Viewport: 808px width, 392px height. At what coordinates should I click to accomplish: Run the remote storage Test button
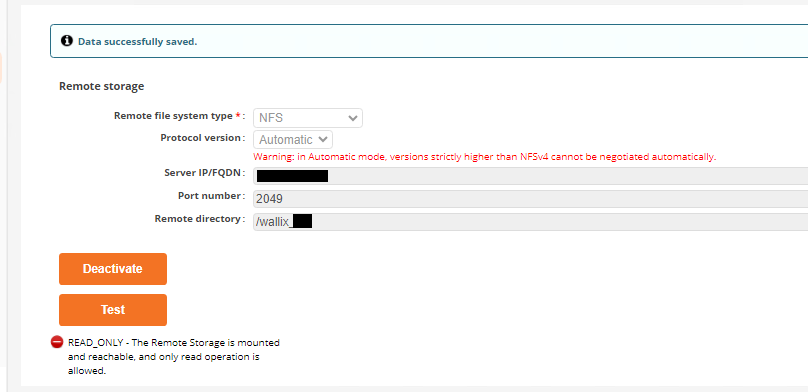tap(113, 310)
